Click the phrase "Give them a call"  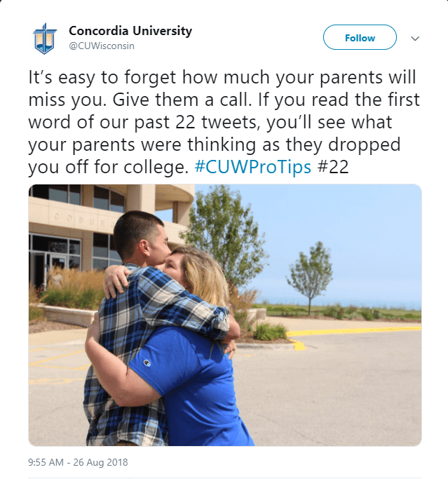click(182, 100)
